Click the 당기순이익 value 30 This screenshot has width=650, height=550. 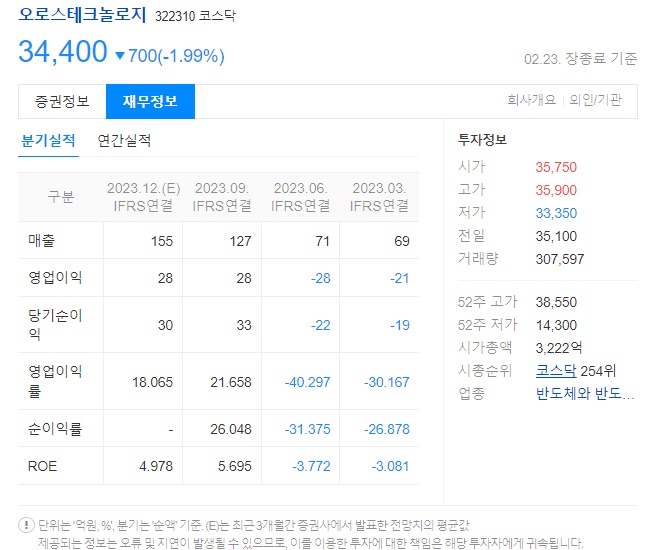tap(165, 325)
